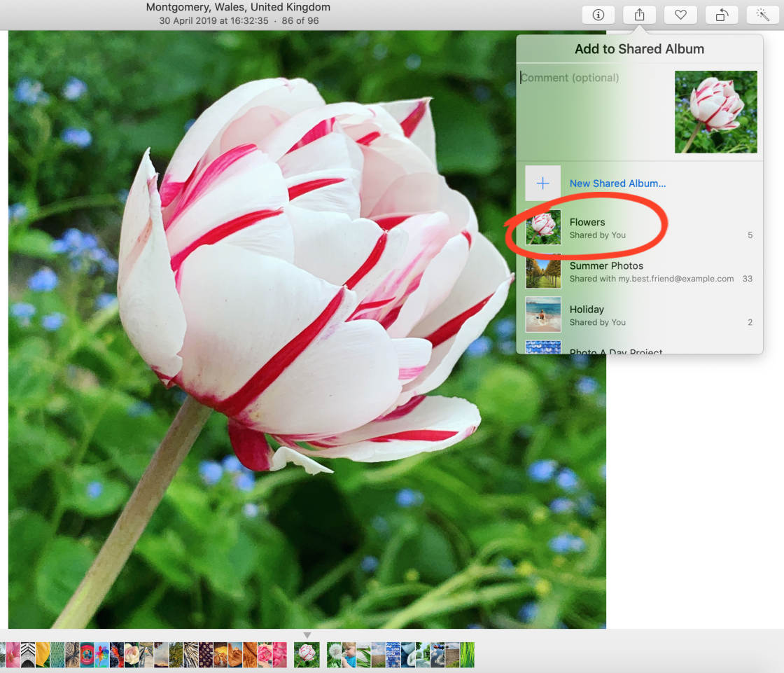
Task: Click the Share button in the toolbar
Action: pyautogui.click(x=639, y=15)
